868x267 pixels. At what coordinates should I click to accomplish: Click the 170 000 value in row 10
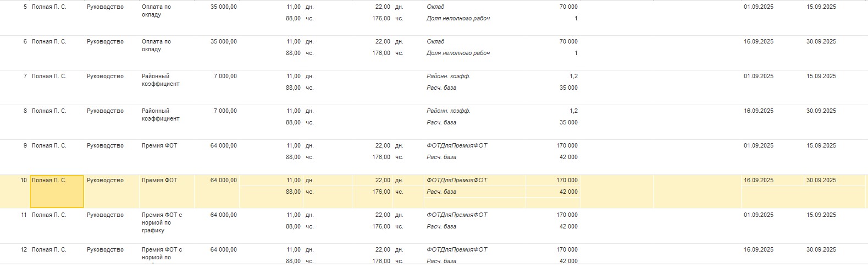(567, 181)
